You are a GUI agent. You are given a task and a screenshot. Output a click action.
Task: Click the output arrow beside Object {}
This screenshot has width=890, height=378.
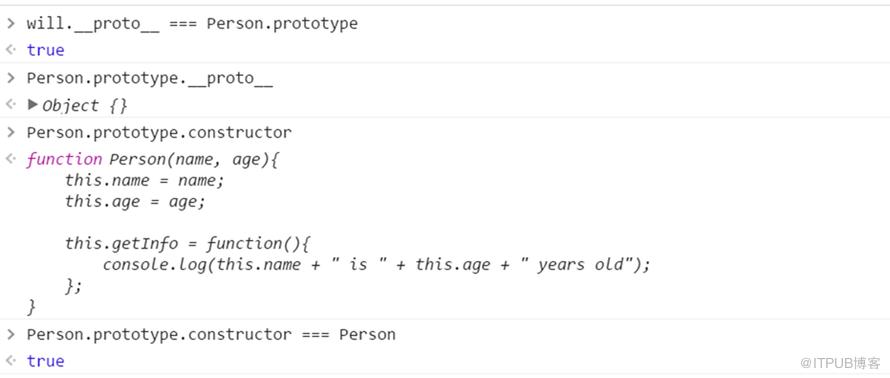(x=10, y=104)
